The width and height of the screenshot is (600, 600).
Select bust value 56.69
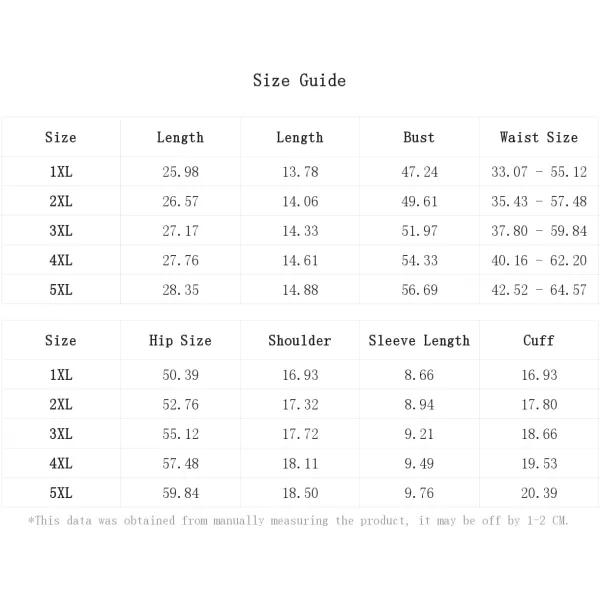(x=419, y=290)
